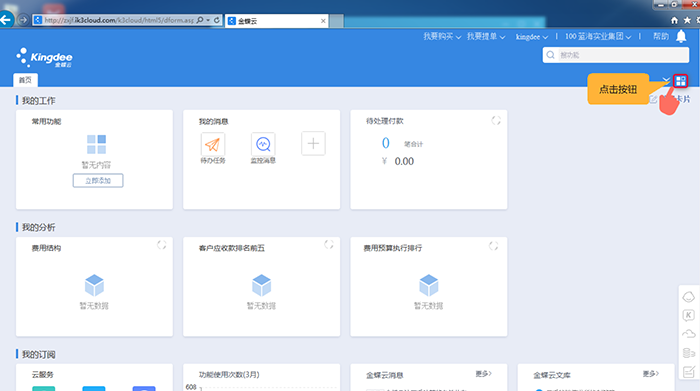
Task: Click the browser refresh icon
Action: [x=217, y=20]
